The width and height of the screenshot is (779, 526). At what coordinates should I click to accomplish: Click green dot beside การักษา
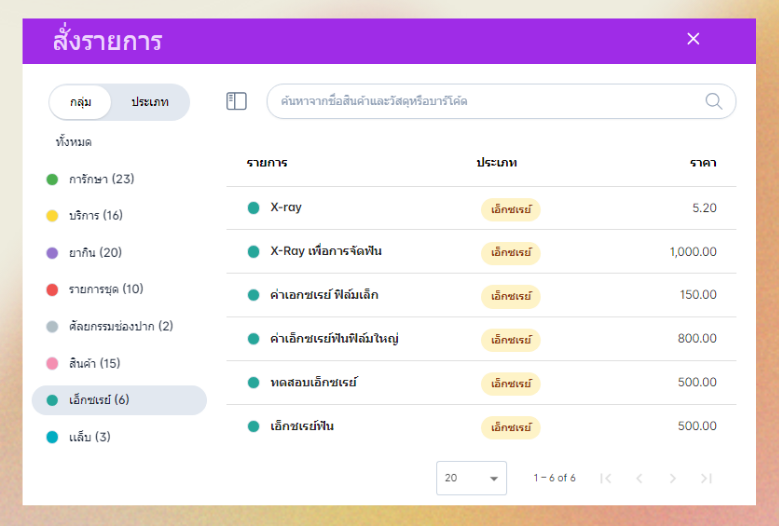(52, 179)
